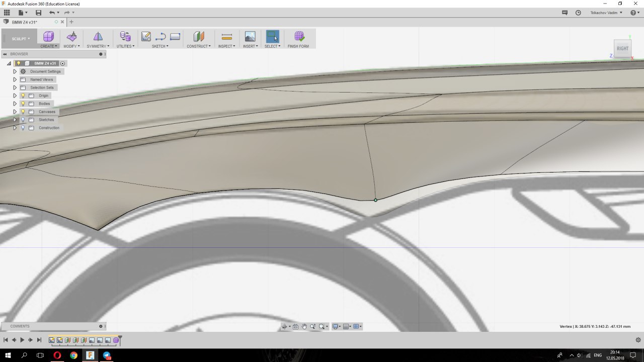Open the CREATE menu

[49, 46]
